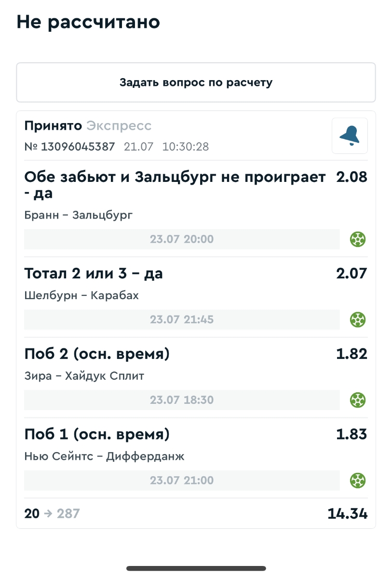Open the Нью Сейнтс – Дифферданж match
392x579 pixels.
click(104, 456)
